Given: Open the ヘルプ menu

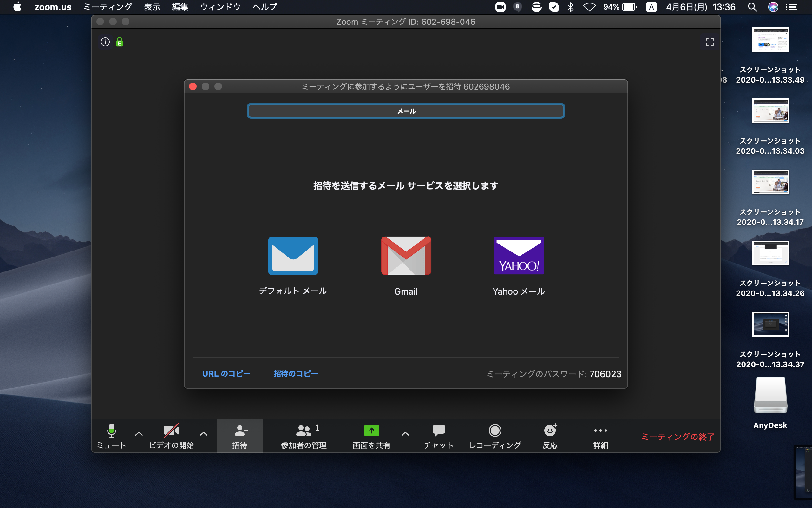Looking at the screenshot, I should click(x=265, y=7).
